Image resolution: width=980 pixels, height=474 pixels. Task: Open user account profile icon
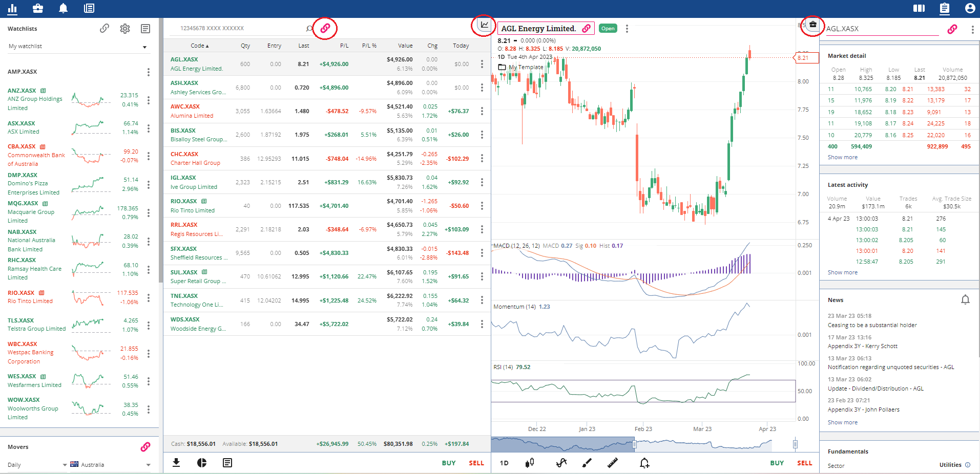970,8
